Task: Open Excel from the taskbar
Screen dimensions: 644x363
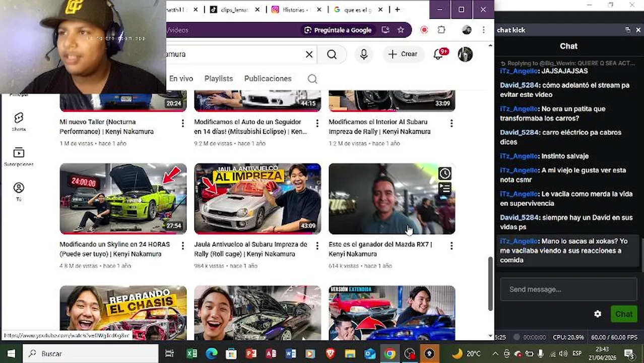Action: coord(192,353)
